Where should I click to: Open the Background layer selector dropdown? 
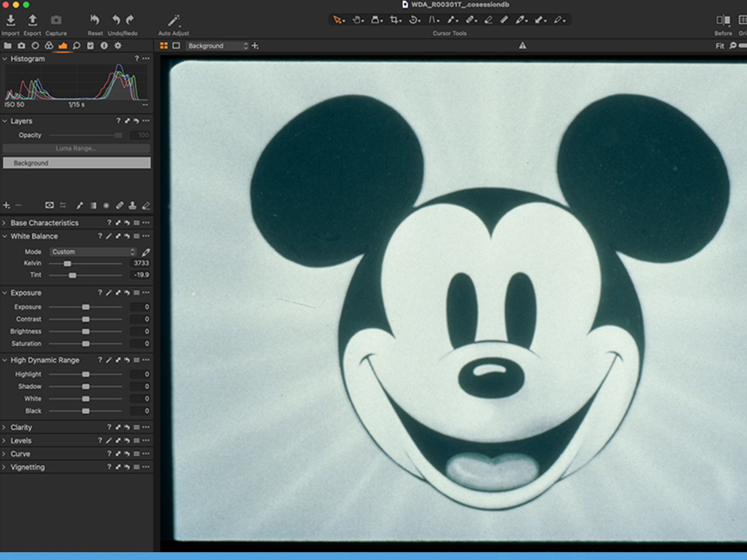(x=218, y=46)
